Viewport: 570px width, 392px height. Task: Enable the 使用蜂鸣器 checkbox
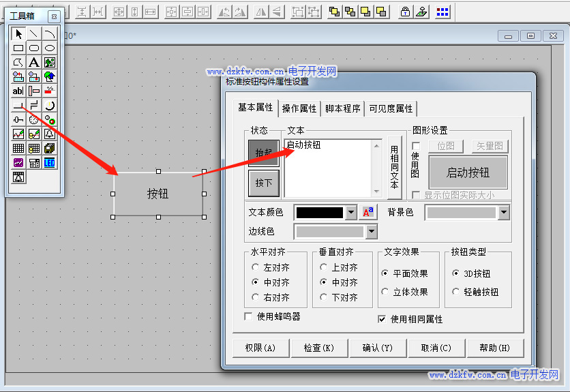pyautogui.click(x=248, y=316)
